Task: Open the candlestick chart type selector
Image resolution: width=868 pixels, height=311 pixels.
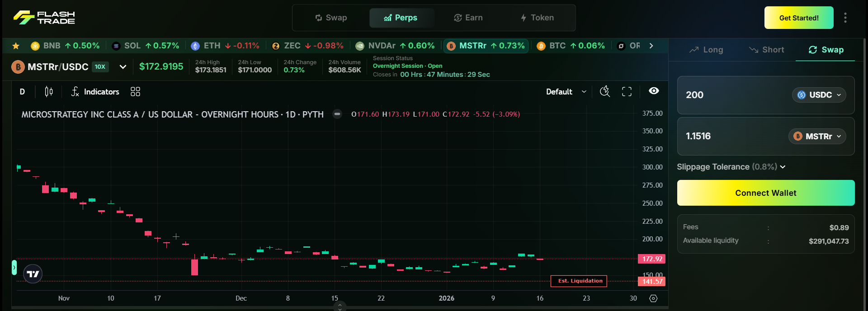Action: [49, 92]
